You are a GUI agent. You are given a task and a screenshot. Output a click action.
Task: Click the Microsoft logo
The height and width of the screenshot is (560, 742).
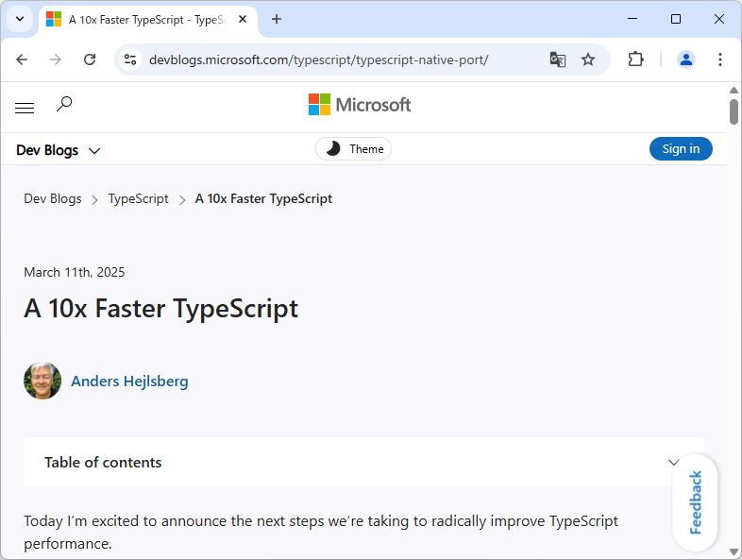pos(360,105)
